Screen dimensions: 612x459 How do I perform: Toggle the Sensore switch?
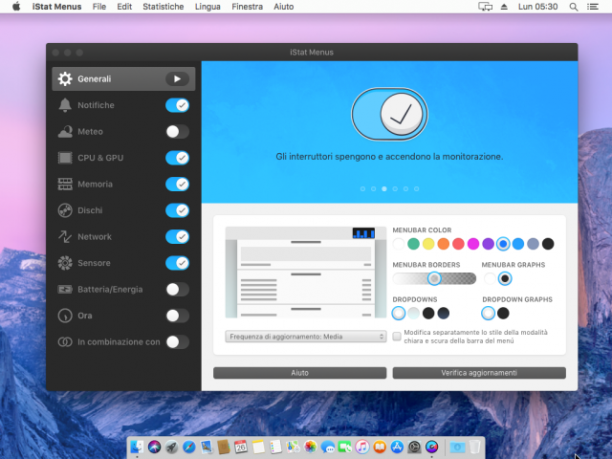point(177,263)
